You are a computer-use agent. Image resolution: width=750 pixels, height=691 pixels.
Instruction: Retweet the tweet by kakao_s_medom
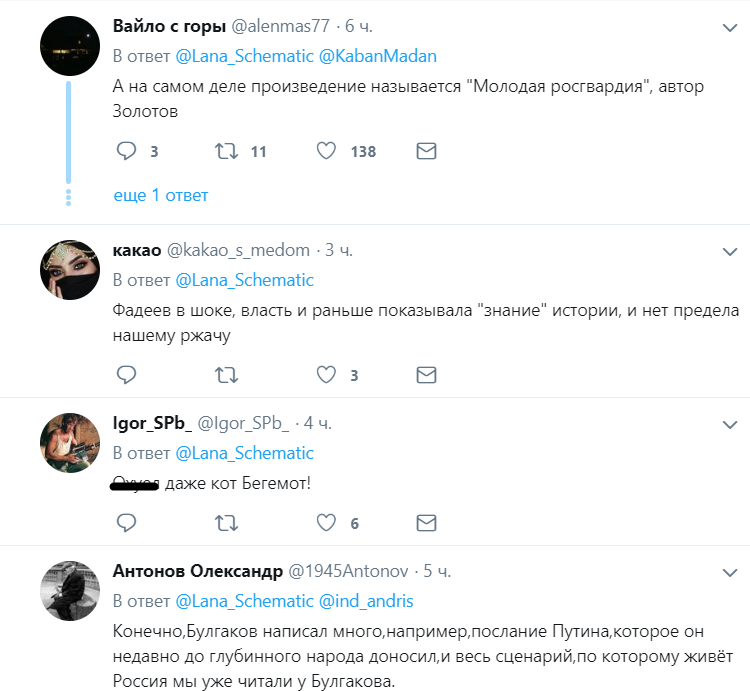[227, 375]
